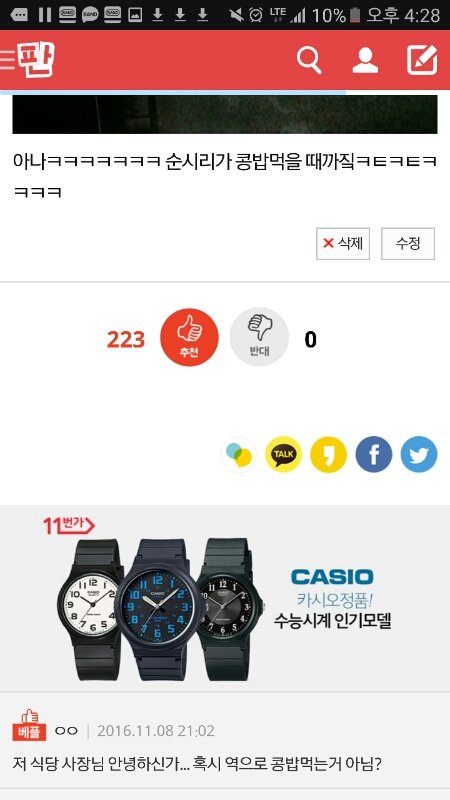Open the Casio watch advertisement banner
Image resolution: width=450 pixels, height=800 pixels.
[x=225, y=598]
